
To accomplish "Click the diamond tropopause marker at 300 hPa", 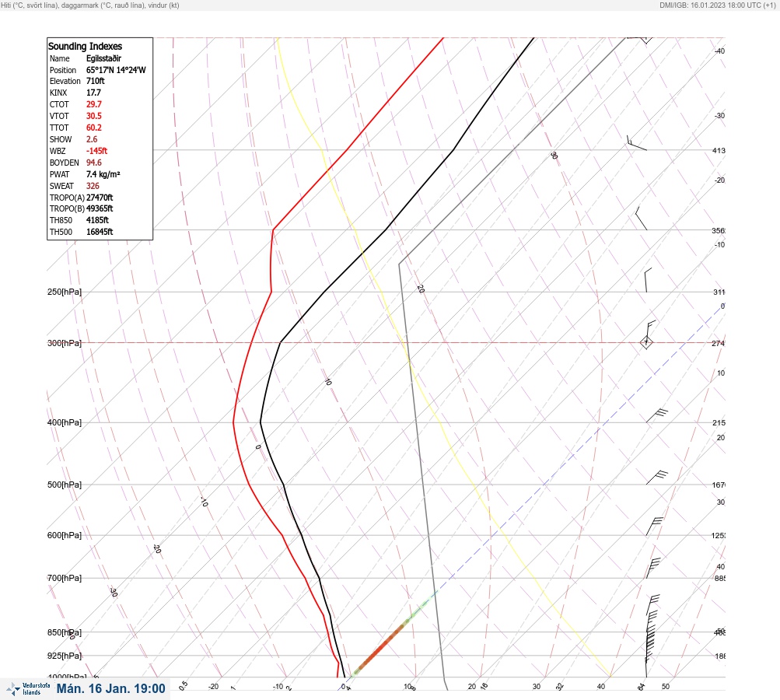I will click(x=646, y=342).
